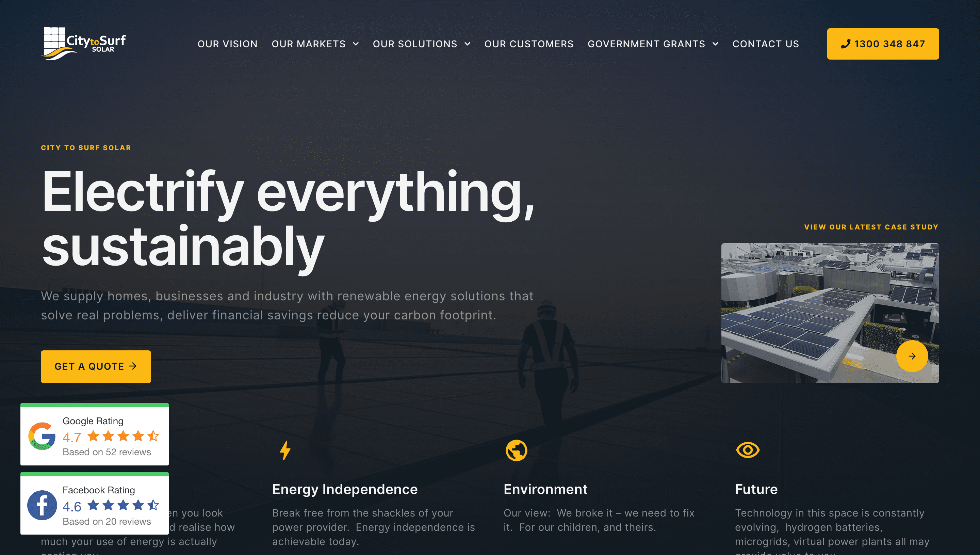
Task: Open the solar rooftop case study thumbnail
Action: pyautogui.click(x=830, y=313)
